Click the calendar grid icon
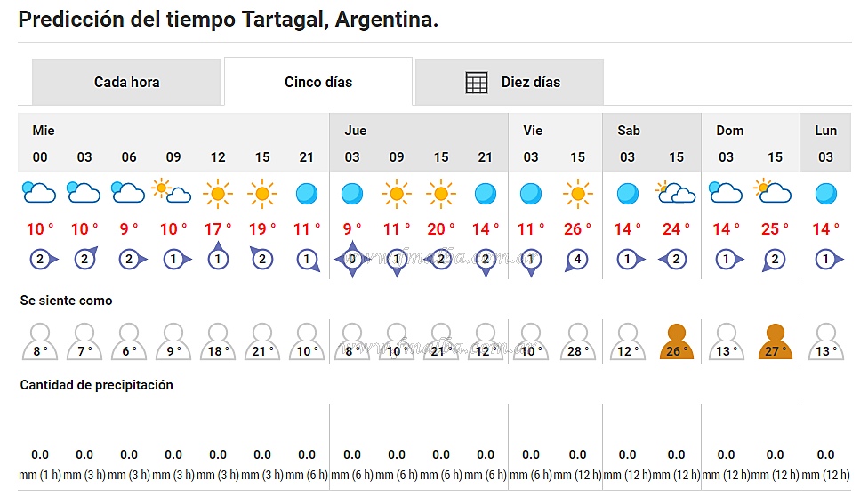This screenshot has width=868, height=497. click(x=478, y=83)
